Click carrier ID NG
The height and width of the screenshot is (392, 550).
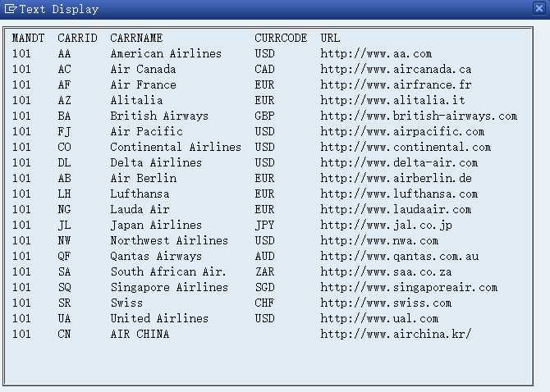(64, 209)
